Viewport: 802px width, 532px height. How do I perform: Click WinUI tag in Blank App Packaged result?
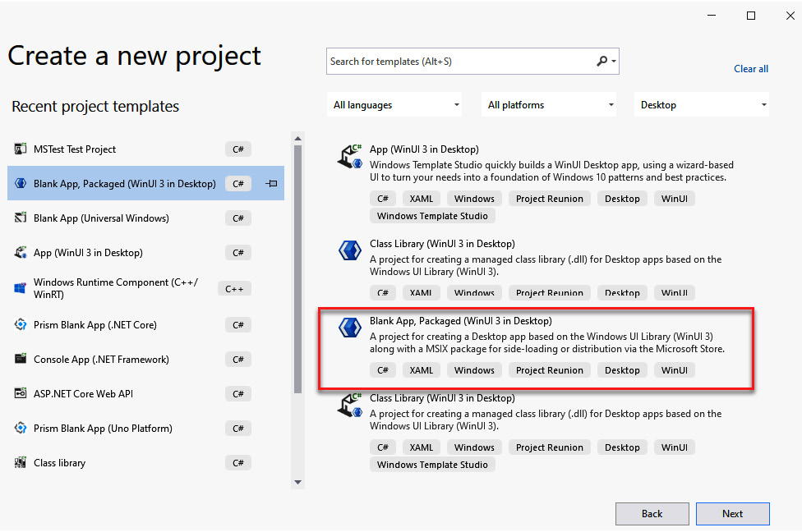coord(674,370)
